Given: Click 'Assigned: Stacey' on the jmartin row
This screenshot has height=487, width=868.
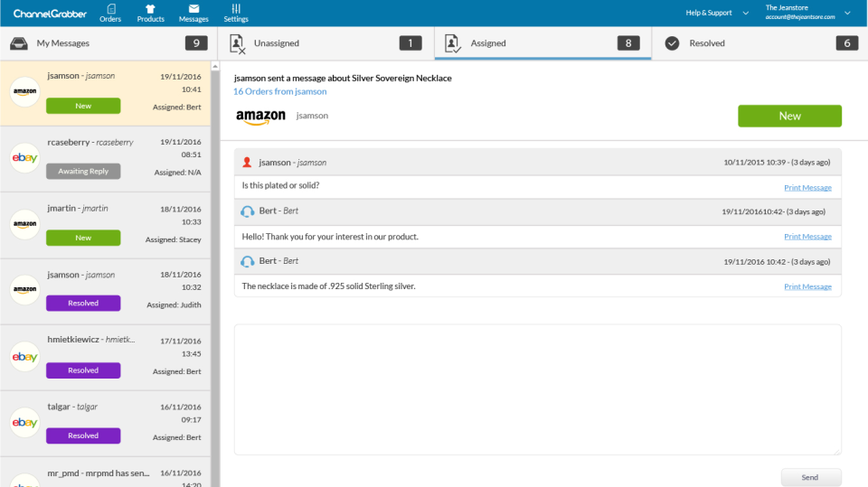Looking at the screenshot, I should pyautogui.click(x=174, y=239).
